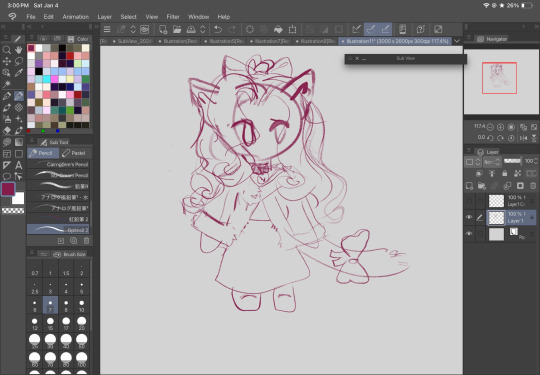
Task: Click the magenta main drawing color swatch
Action: (x=8, y=189)
